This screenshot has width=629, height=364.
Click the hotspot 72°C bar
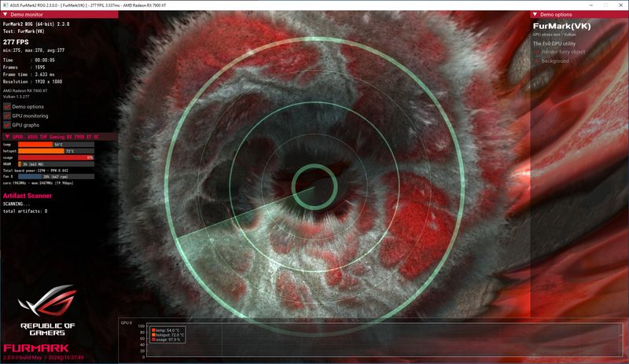click(56, 151)
